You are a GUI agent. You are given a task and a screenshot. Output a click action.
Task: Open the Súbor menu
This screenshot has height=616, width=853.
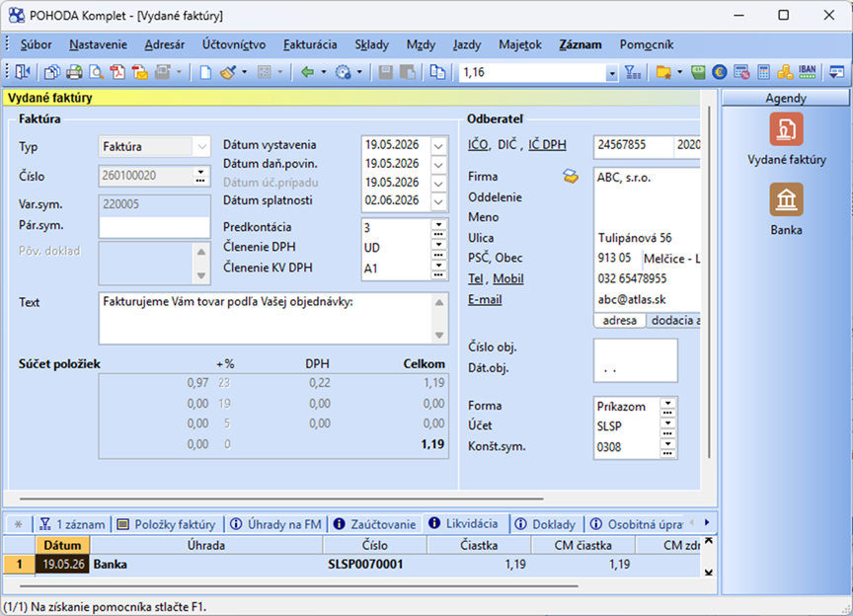pyautogui.click(x=36, y=44)
